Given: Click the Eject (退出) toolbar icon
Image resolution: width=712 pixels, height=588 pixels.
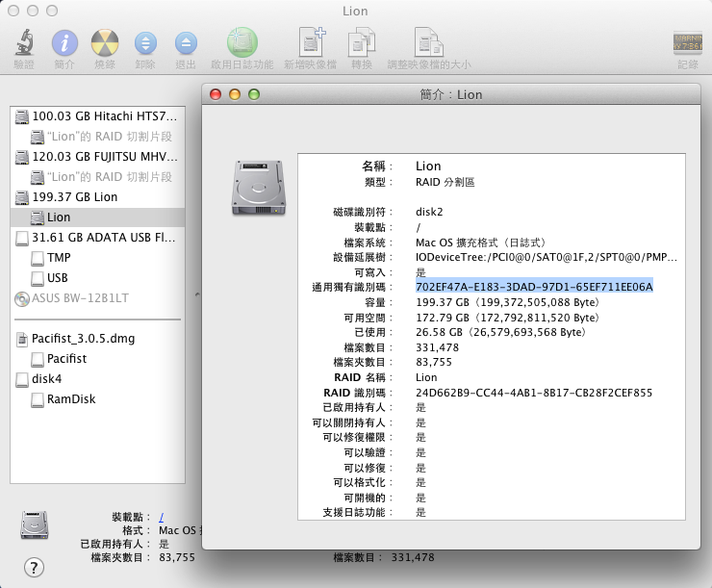Looking at the screenshot, I should 186,43.
